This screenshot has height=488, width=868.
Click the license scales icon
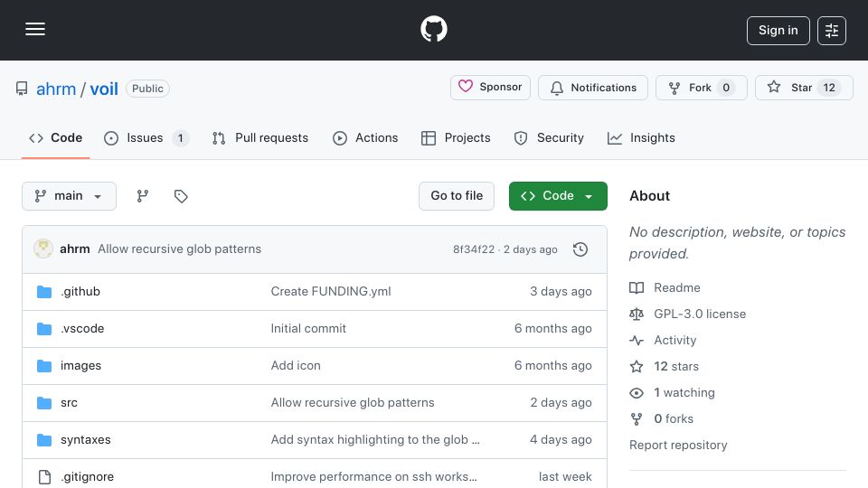(x=637, y=314)
